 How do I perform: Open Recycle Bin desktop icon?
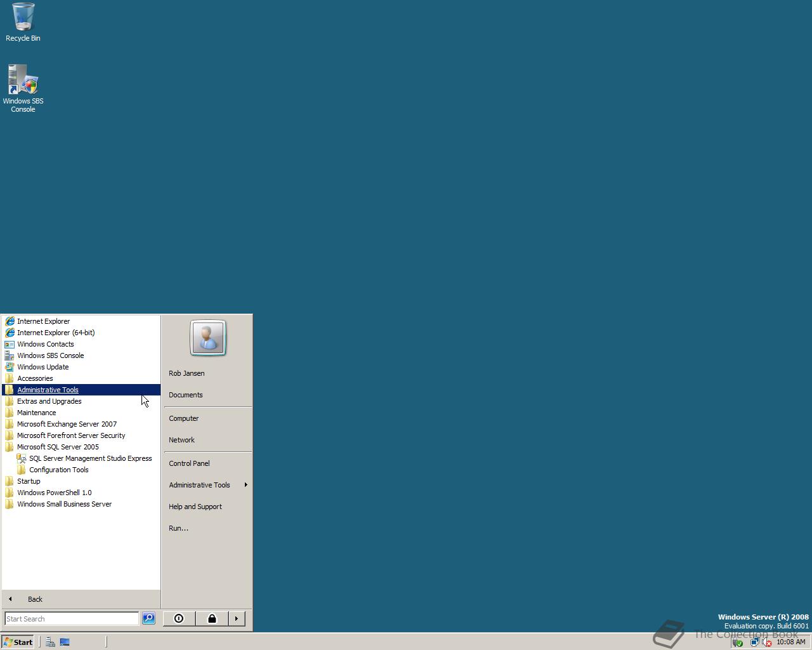point(23,22)
